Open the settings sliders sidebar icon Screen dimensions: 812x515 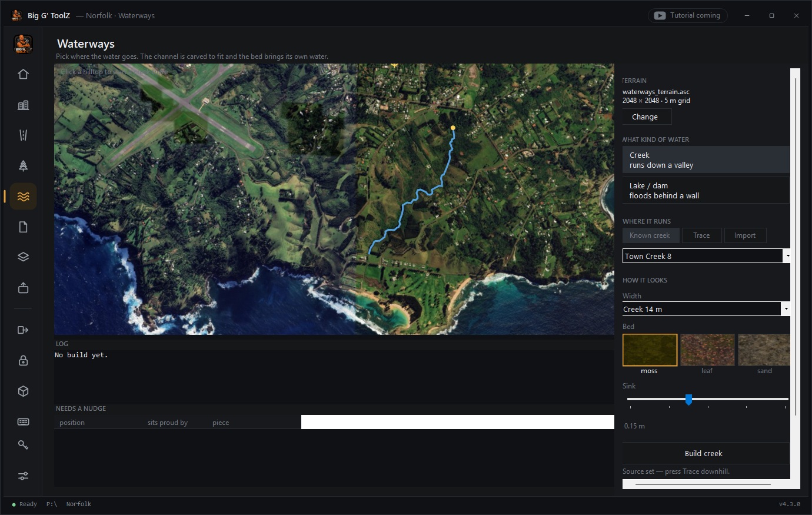pos(23,476)
